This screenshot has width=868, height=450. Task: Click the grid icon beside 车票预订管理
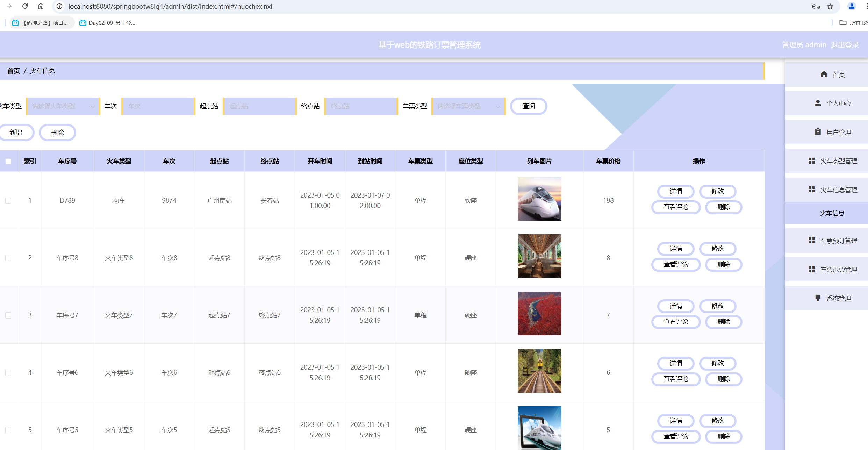pos(812,240)
